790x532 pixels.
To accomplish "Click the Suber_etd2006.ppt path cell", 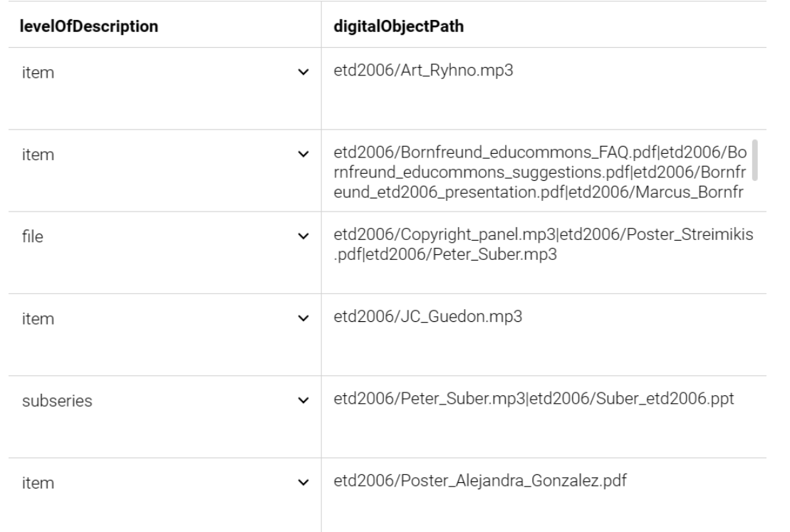I will (x=544, y=417).
